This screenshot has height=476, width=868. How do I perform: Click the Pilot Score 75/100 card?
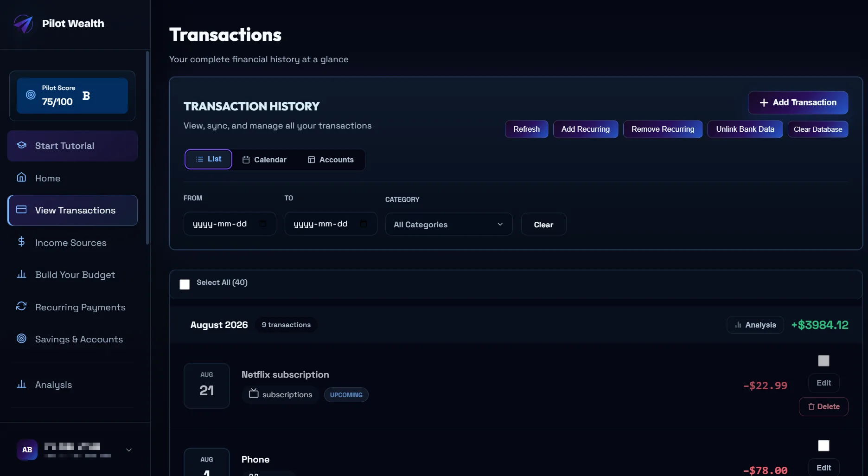(x=72, y=96)
